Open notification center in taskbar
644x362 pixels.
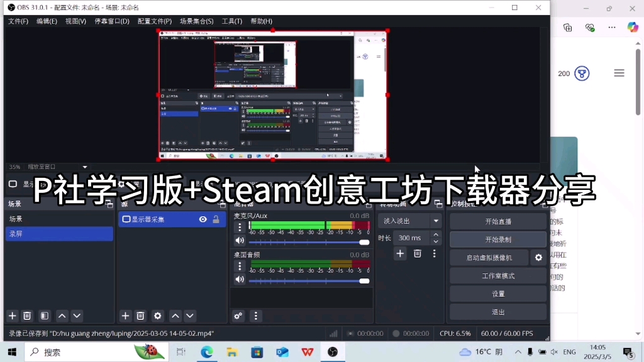(x=628, y=352)
